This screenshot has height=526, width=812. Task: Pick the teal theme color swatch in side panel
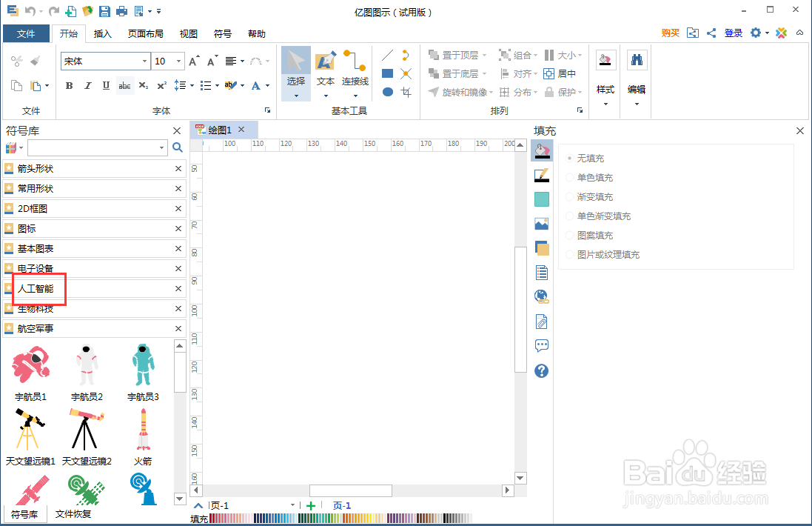[x=542, y=199]
